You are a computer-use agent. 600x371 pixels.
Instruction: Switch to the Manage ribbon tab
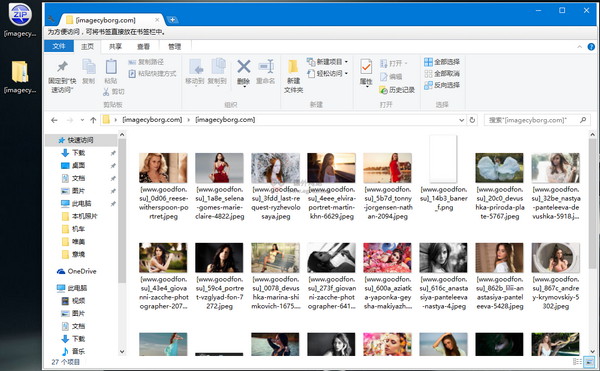[x=174, y=46]
